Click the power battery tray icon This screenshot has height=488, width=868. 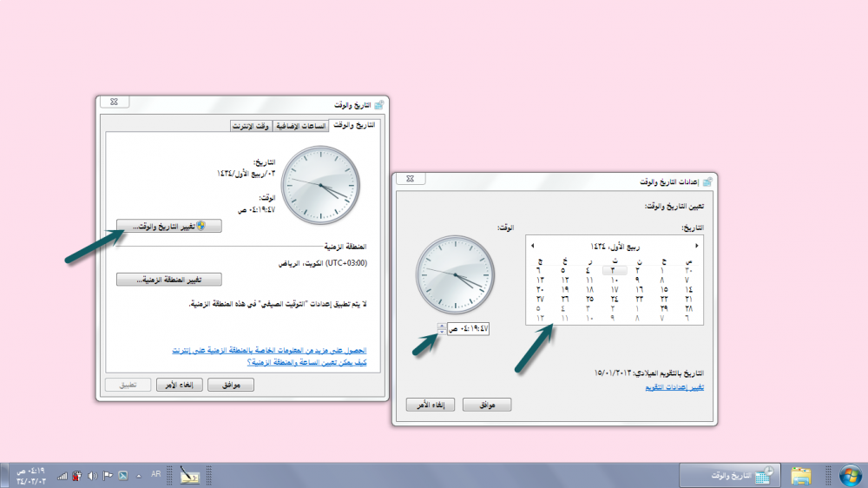[76, 476]
